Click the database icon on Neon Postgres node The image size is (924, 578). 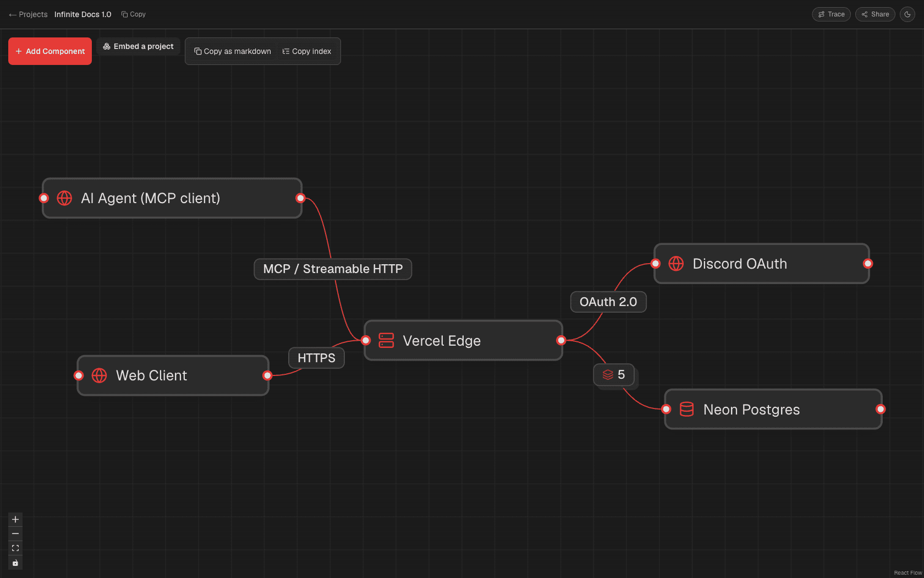coord(686,409)
